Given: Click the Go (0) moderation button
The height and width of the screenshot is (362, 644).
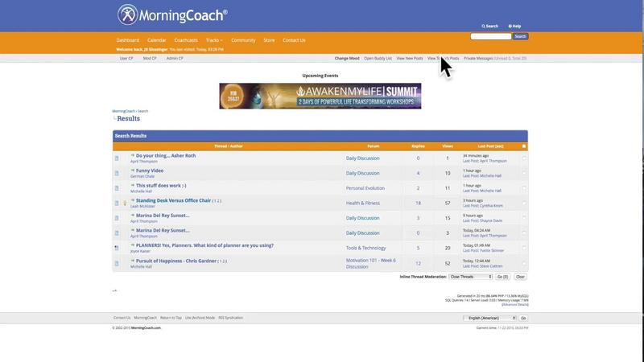Looking at the screenshot, I should click(x=502, y=277).
